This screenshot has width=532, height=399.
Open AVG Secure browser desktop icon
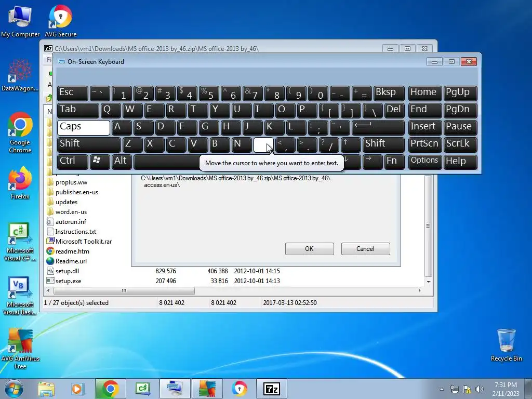tap(60, 21)
